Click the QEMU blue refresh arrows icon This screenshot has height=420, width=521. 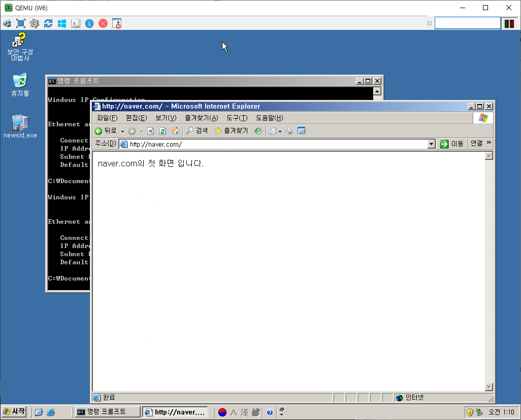click(x=48, y=23)
